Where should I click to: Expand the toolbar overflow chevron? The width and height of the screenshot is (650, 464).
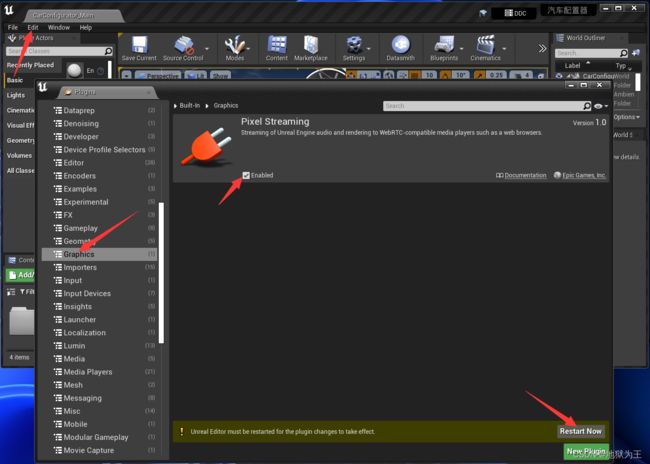click(x=542, y=49)
